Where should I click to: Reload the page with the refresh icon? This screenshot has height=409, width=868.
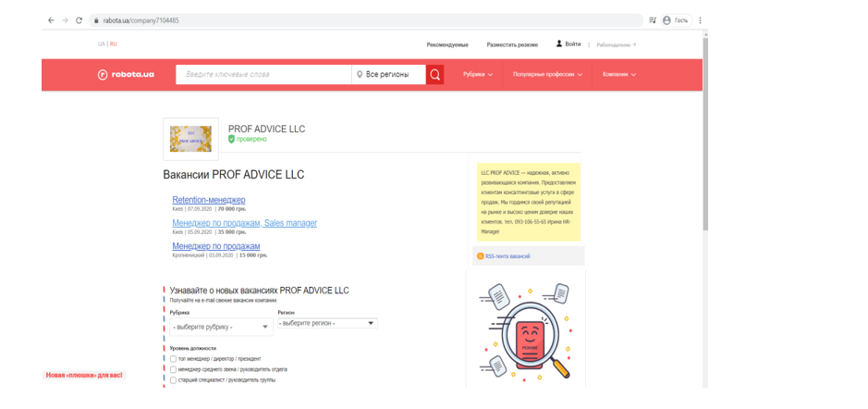pyautogui.click(x=79, y=20)
